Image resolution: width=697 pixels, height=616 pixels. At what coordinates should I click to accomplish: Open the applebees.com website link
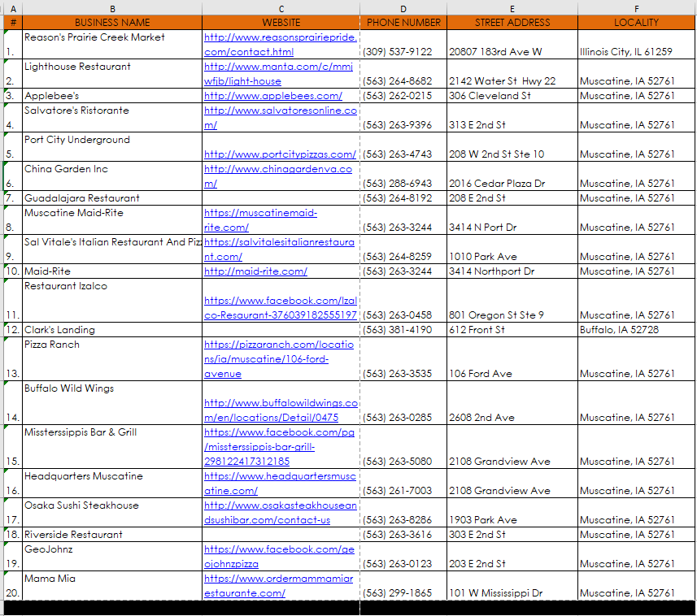(273, 95)
